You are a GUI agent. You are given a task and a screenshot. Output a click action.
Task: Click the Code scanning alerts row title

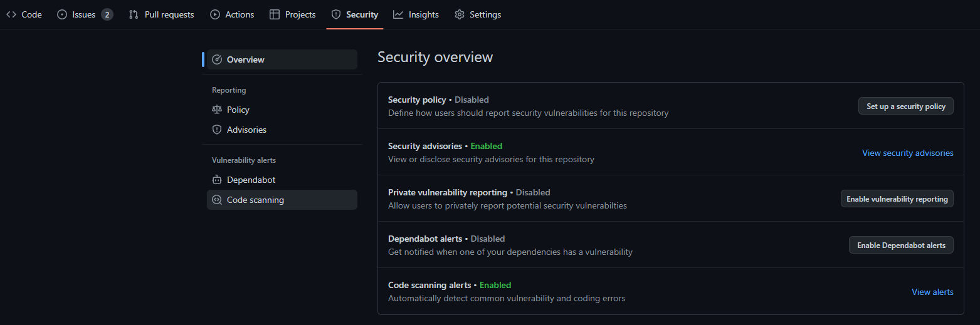pyautogui.click(x=429, y=285)
